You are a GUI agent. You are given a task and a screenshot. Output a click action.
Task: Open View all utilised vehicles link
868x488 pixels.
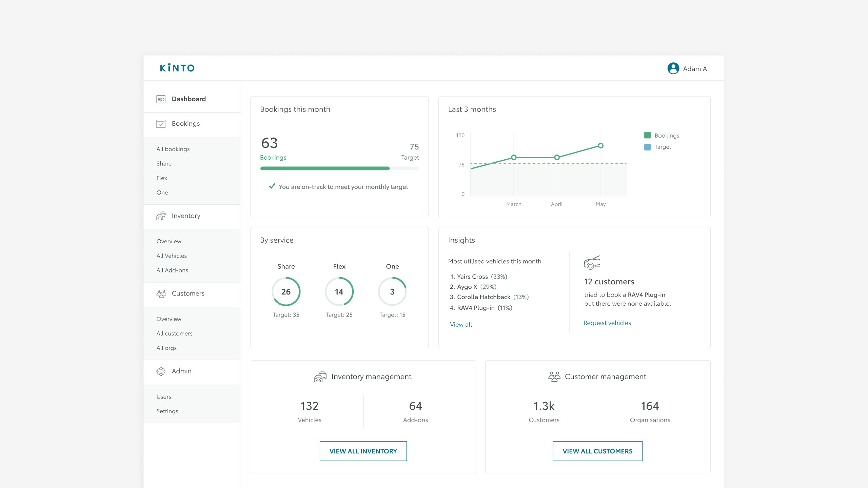click(x=461, y=325)
